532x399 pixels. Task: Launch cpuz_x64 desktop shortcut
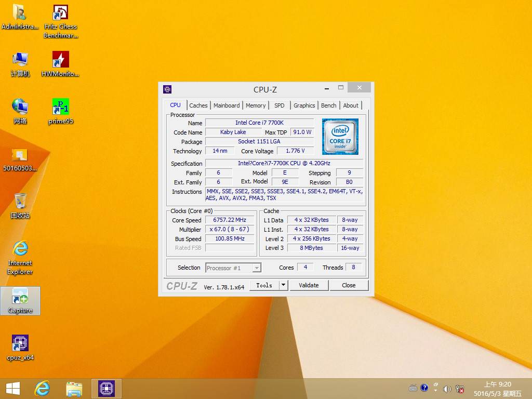coord(20,348)
